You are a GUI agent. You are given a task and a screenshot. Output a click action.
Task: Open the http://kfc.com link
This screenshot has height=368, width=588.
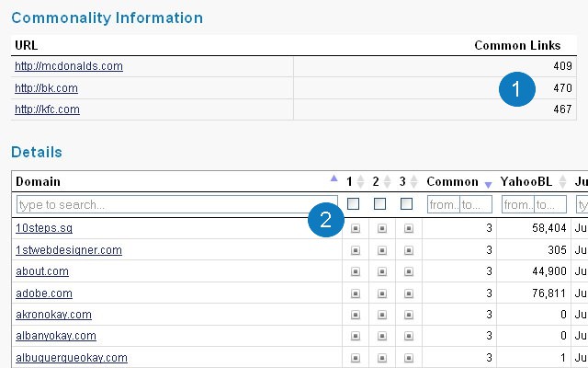tap(47, 109)
